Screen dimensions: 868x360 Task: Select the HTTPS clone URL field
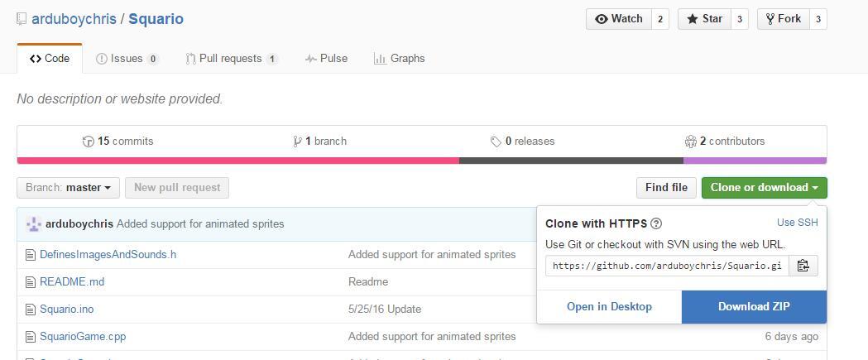(x=667, y=266)
